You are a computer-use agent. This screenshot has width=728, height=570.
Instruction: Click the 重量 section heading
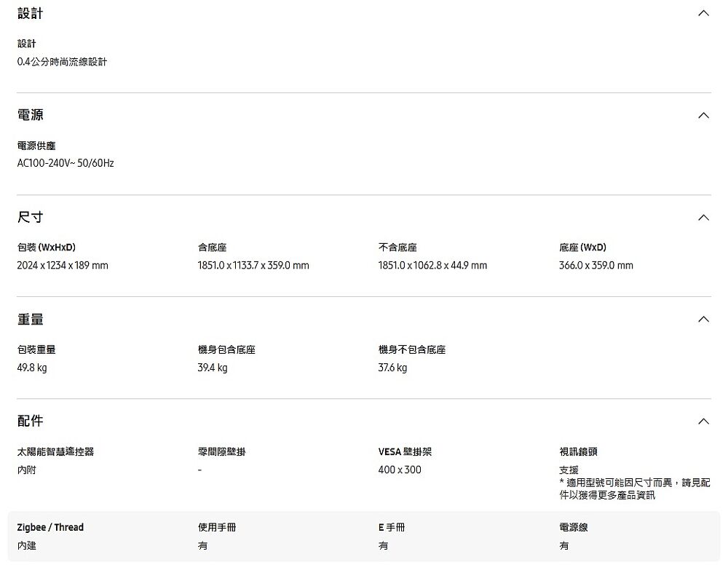pos(30,319)
